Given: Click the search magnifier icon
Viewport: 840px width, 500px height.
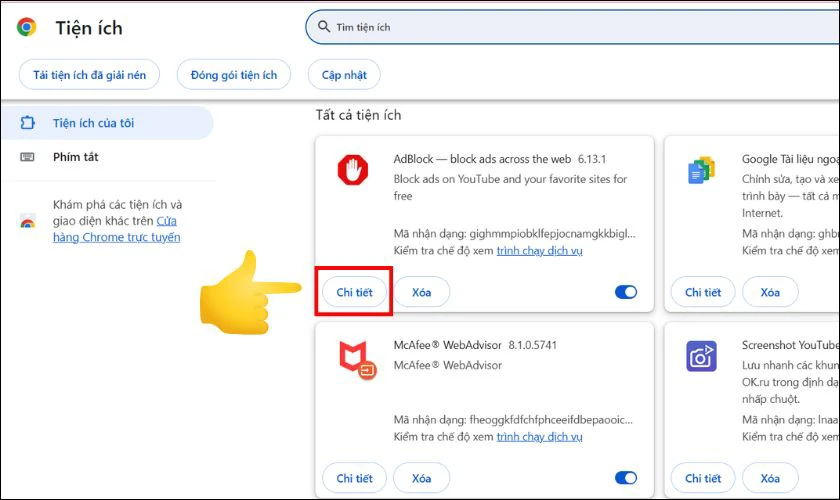Looking at the screenshot, I should pos(324,26).
